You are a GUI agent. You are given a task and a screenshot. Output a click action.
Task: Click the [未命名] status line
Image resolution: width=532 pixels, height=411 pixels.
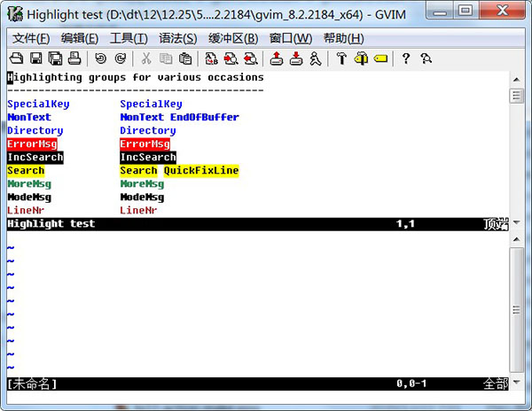[x=257, y=384]
